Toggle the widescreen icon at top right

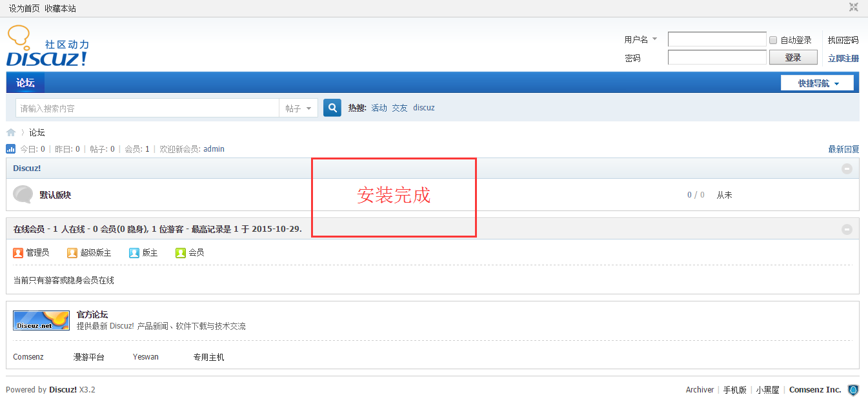pyautogui.click(x=853, y=8)
